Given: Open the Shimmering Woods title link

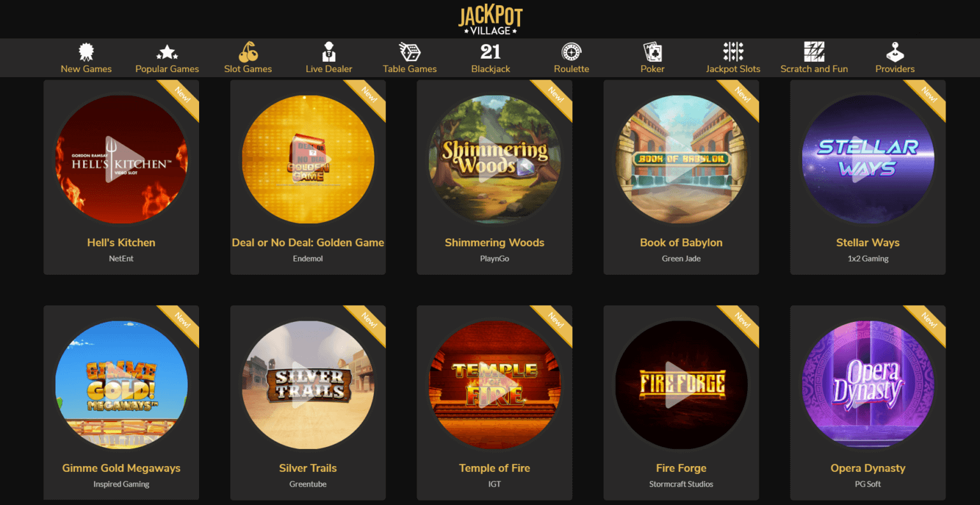Looking at the screenshot, I should click(x=494, y=242).
